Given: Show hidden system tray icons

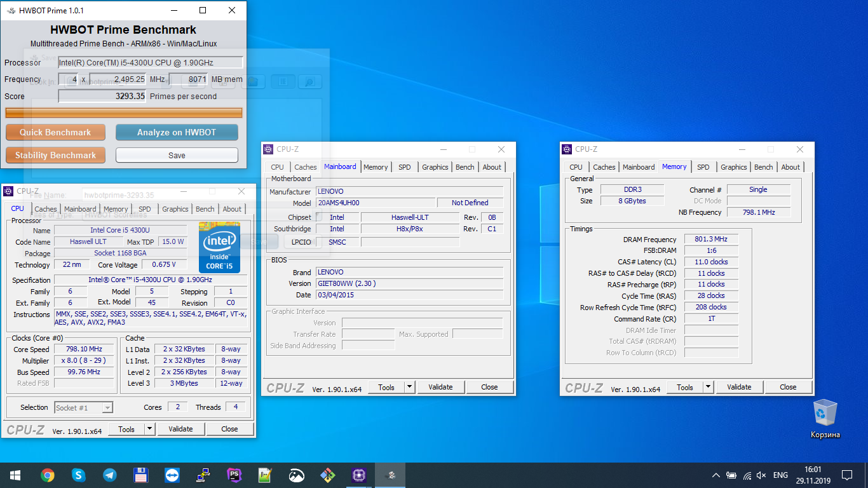Looking at the screenshot, I should click(x=716, y=475).
